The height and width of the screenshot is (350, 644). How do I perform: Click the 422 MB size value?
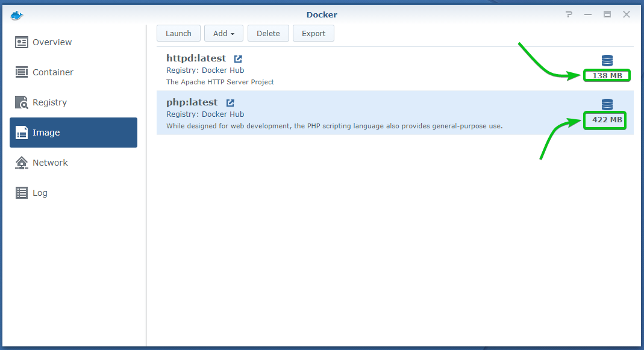[x=607, y=120]
